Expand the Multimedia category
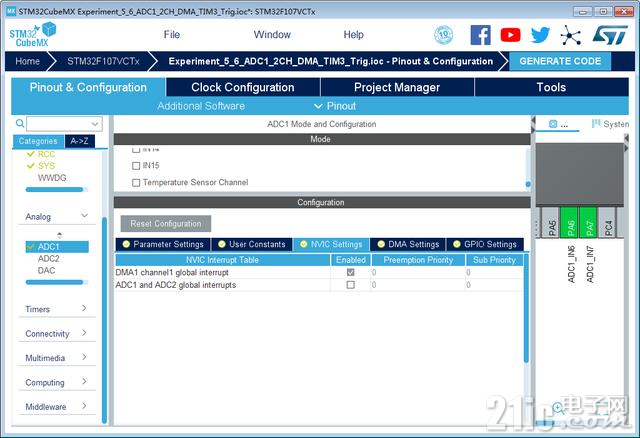This screenshot has width=640, height=438. tap(84, 357)
